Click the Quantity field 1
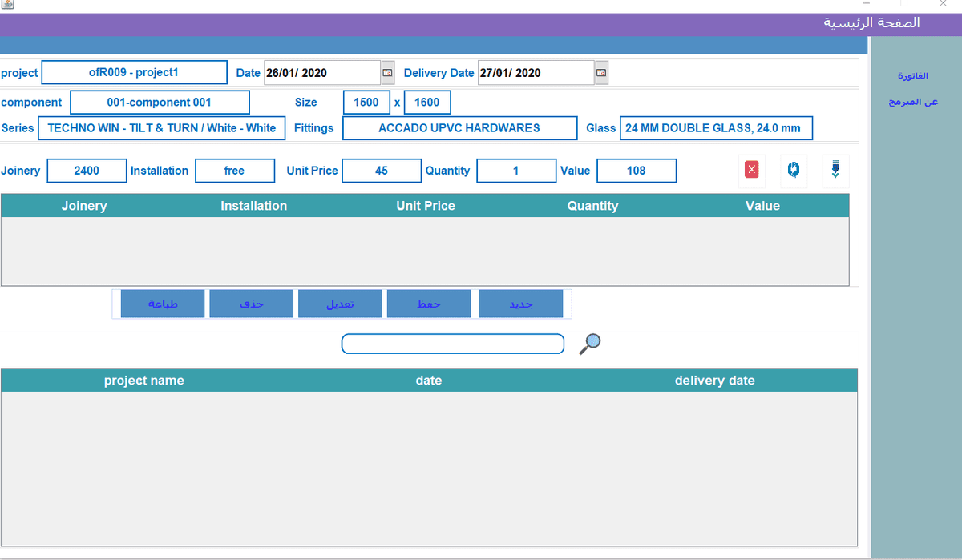This screenshot has width=962, height=560. click(x=516, y=171)
